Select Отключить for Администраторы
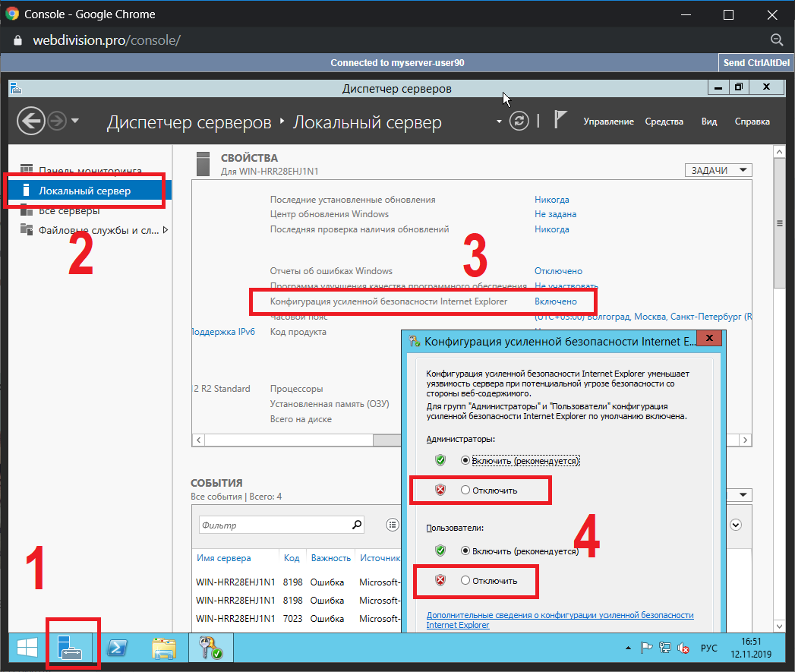795x672 pixels. 465,491
